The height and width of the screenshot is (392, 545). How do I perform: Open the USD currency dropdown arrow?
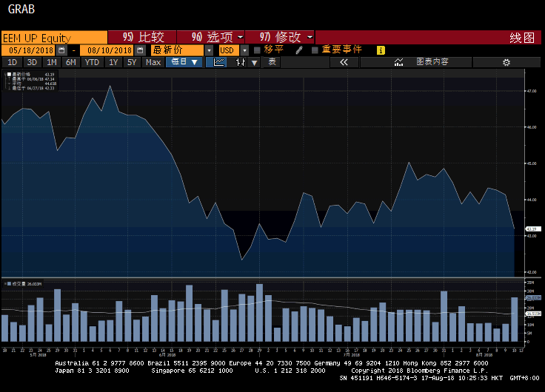(x=244, y=50)
